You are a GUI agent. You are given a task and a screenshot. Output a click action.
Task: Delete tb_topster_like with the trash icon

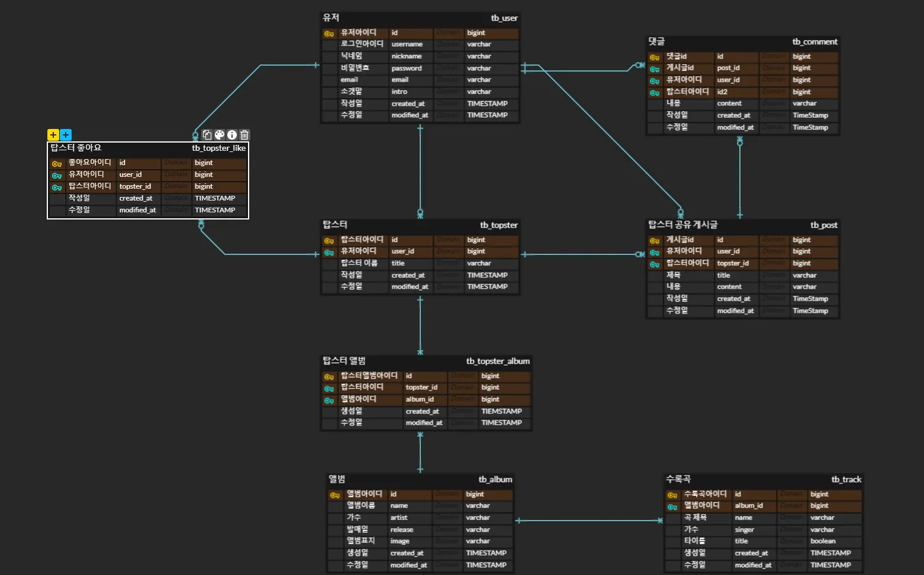[x=244, y=135]
